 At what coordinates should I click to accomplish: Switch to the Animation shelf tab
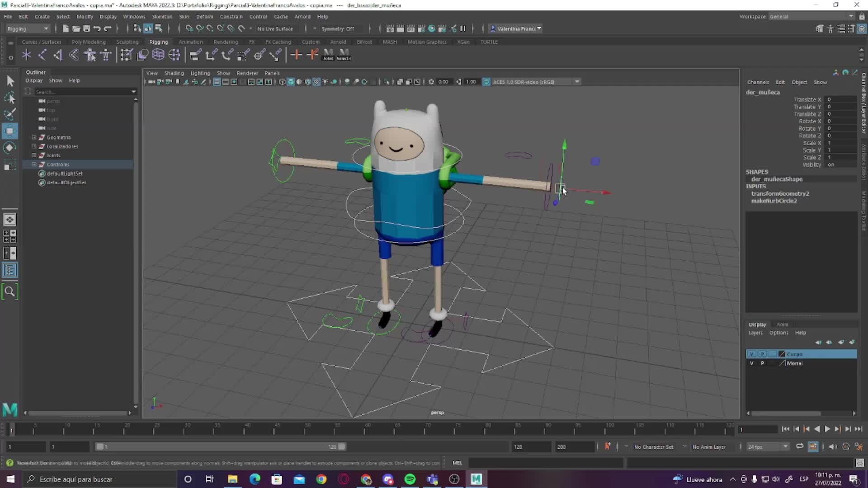[x=190, y=42]
